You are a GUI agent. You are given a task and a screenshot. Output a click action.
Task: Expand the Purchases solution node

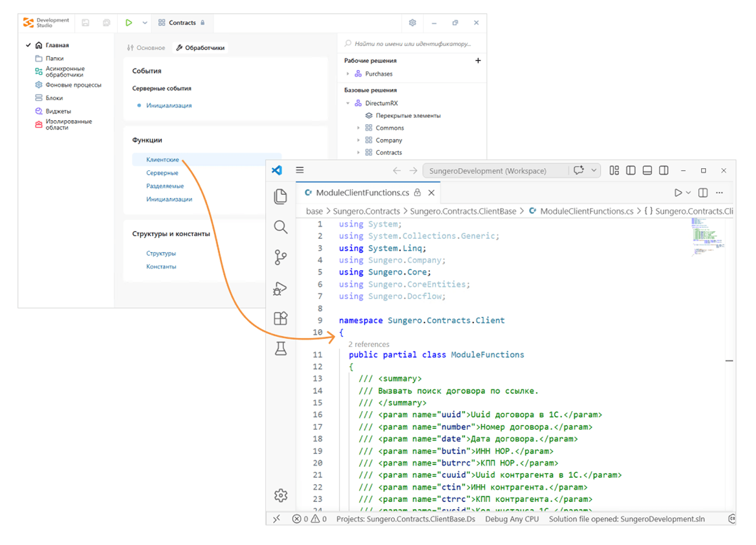348,74
